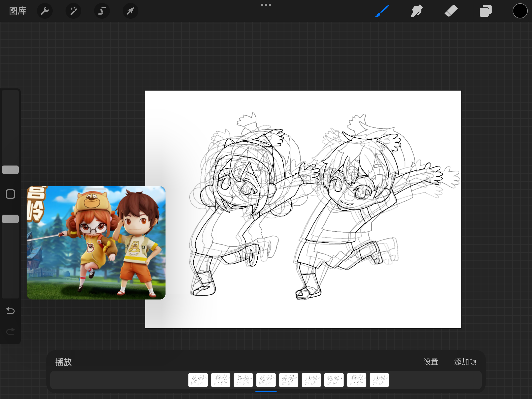Open the Actions wrench menu
Image resolution: width=532 pixels, height=399 pixels.
(45, 11)
